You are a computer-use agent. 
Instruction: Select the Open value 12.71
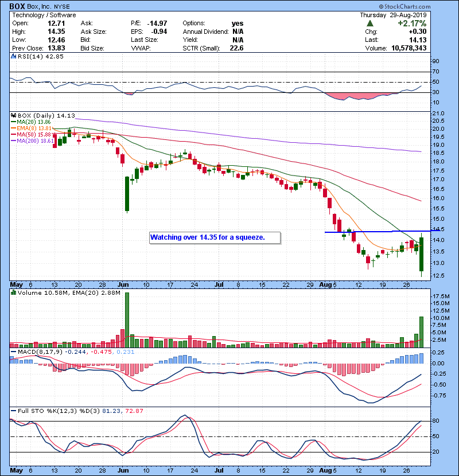click(56, 24)
